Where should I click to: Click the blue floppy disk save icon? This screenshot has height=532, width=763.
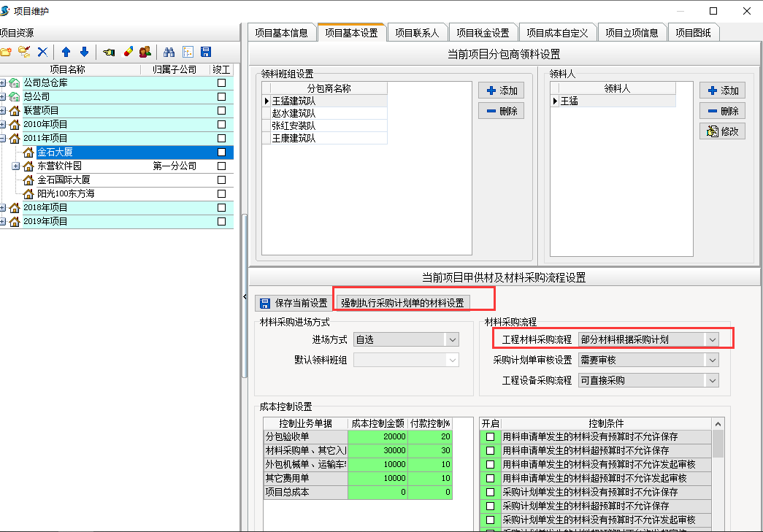(x=206, y=52)
